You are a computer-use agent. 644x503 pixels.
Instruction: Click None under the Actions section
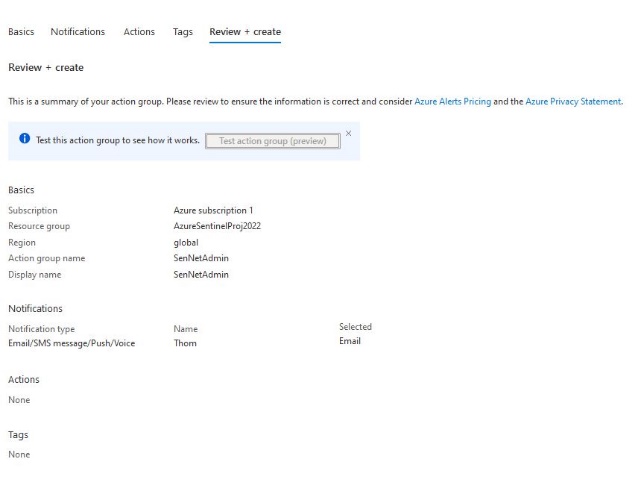point(19,400)
